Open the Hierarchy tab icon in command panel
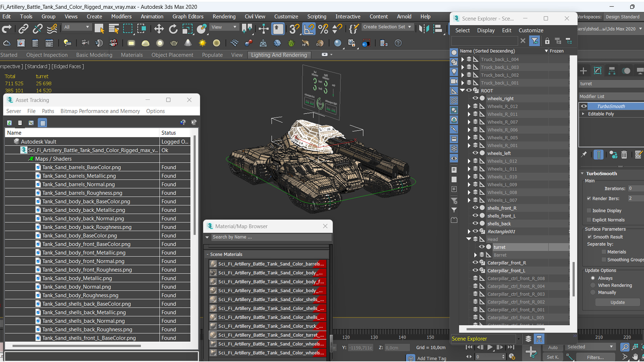 612,71
